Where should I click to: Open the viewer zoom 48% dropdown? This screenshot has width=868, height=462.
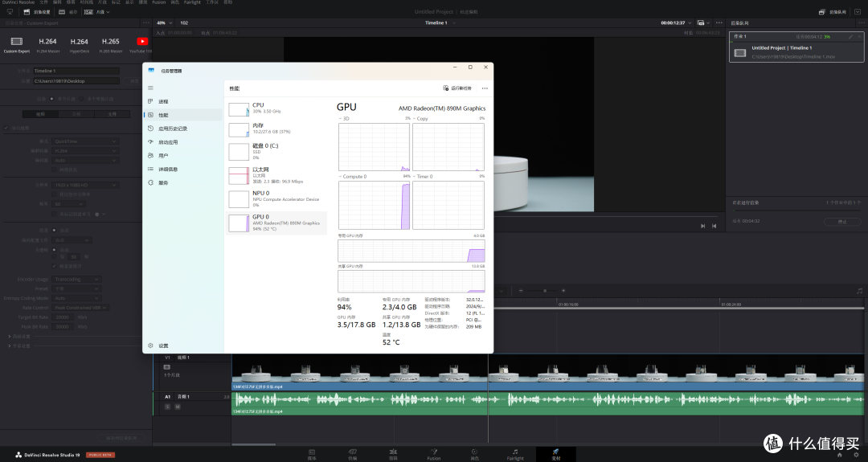pos(164,22)
